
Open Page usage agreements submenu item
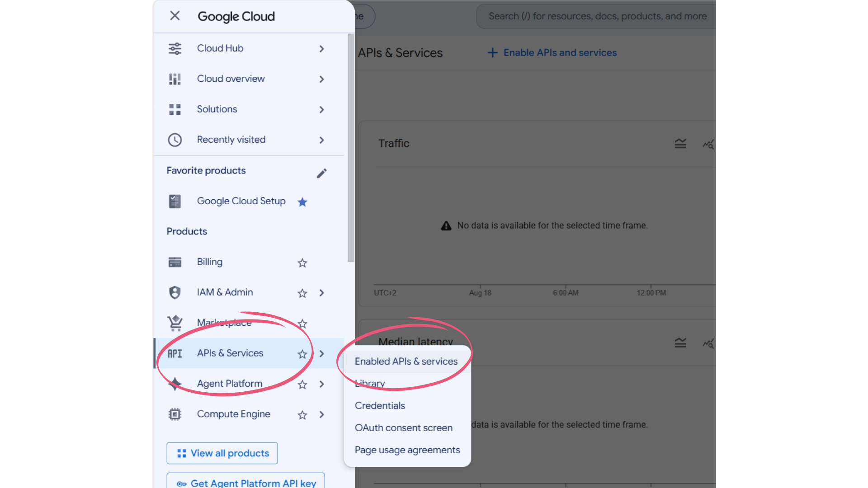pos(407,450)
